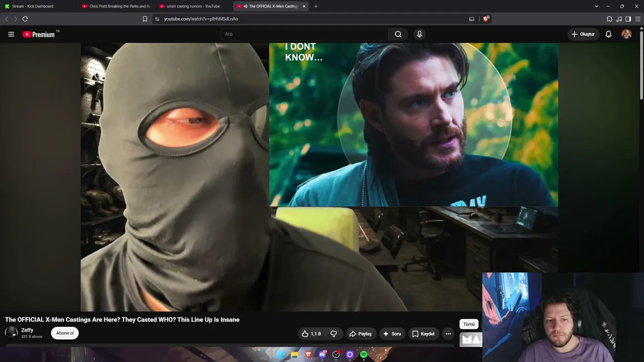This screenshot has height=362, width=644.
Task: Open more actions three-dot menu under video
Action: pyautogui.click(x=448, y=334)
